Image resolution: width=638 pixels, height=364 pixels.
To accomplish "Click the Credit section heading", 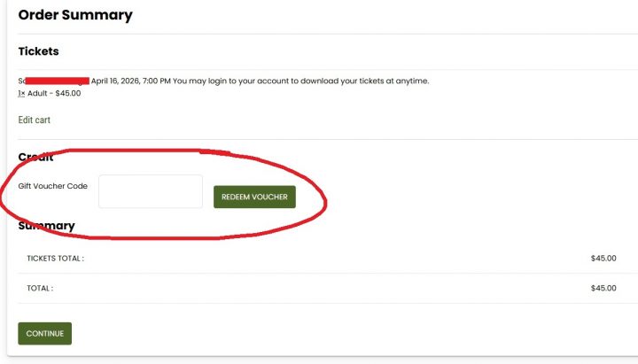I will (36, 157).
